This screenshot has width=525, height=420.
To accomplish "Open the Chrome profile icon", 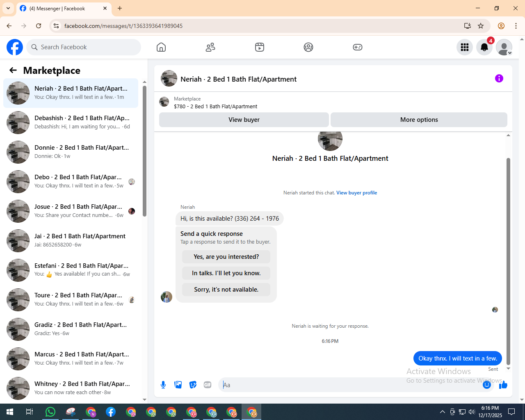I will pos(501,26).
